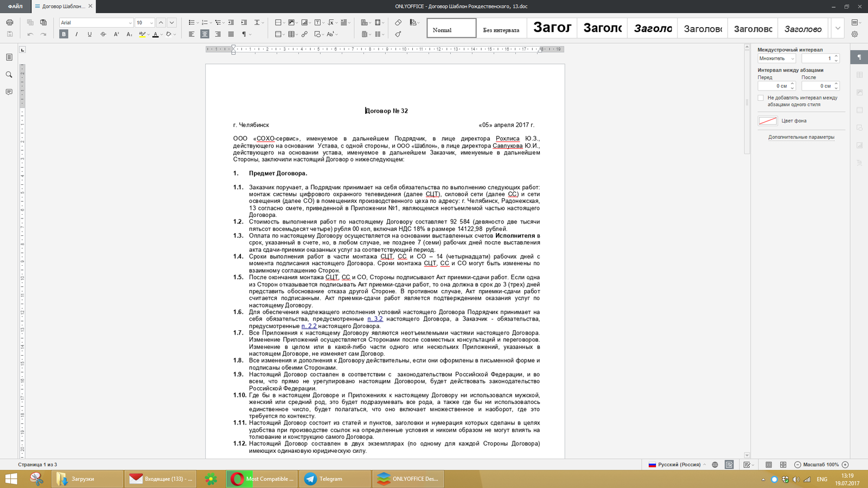Redo the last undone action

(x=43, y=34)
